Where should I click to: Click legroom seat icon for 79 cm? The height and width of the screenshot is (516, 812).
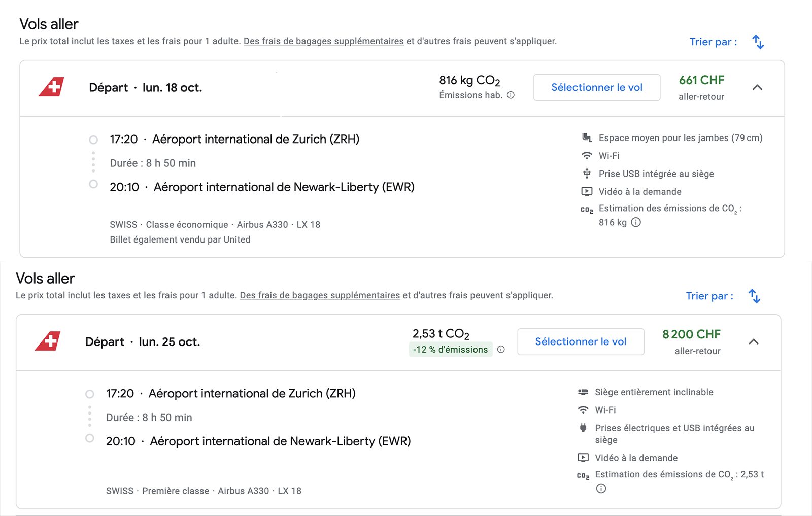point(587,137)
